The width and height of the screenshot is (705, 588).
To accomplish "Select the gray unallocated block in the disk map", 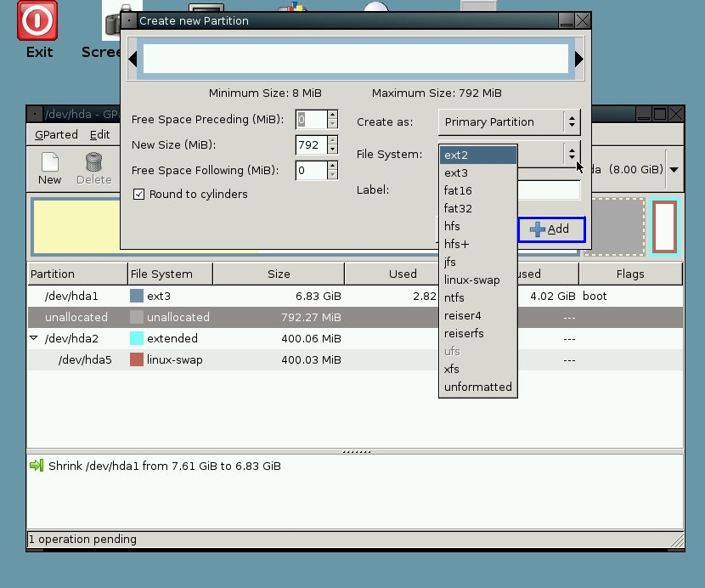I will click(x=614, y=227).
